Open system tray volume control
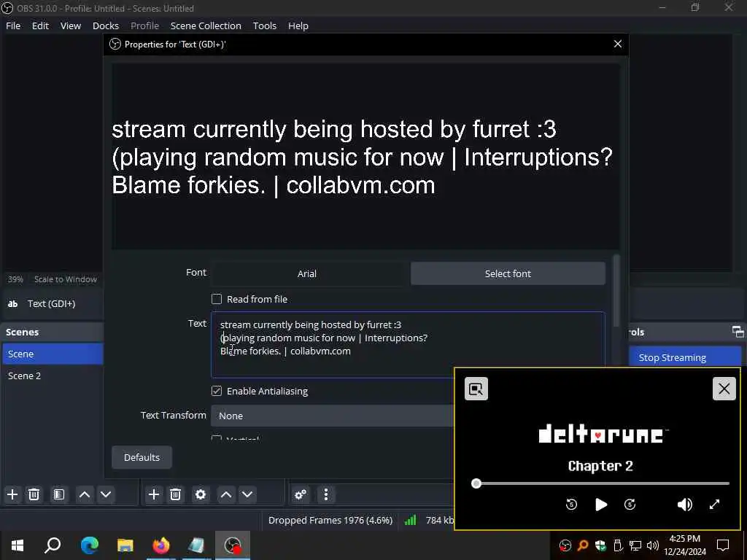The width and height of the screenshot is (747, 560). pyautogui.click(x=653, y=545)
